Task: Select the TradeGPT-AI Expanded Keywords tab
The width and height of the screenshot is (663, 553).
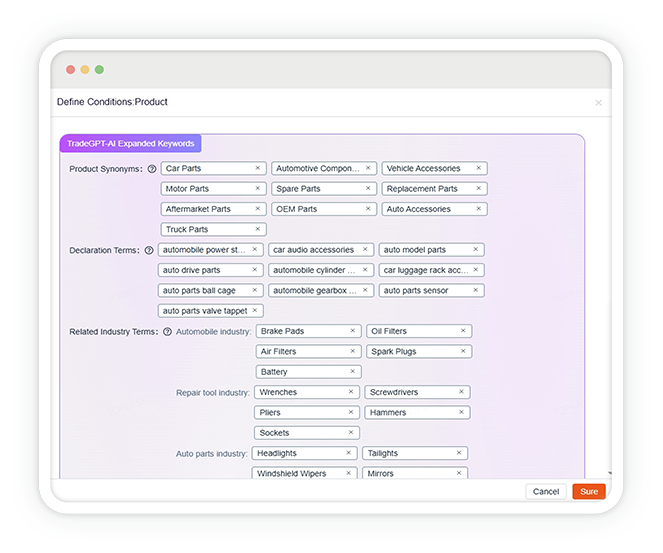Action: tap(131, 143)
